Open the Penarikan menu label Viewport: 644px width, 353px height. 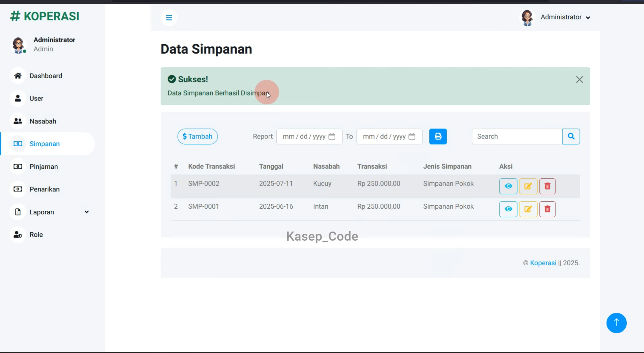(x=45, y=189)
